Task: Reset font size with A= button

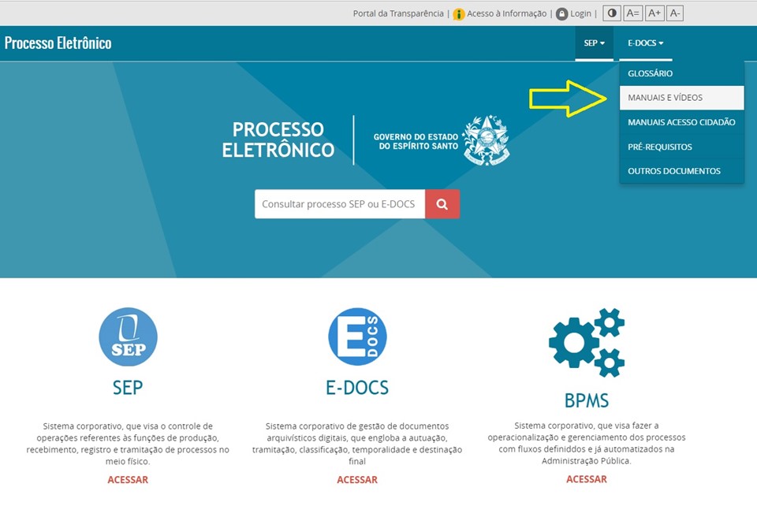Action: tap(632, 13)
